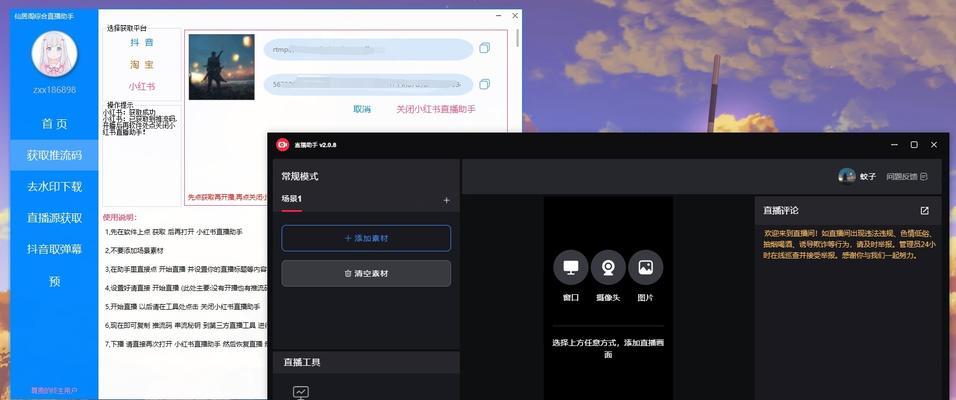Click the 添加素材 button
This screenshot has height=400, width=956.
(366, 238)
